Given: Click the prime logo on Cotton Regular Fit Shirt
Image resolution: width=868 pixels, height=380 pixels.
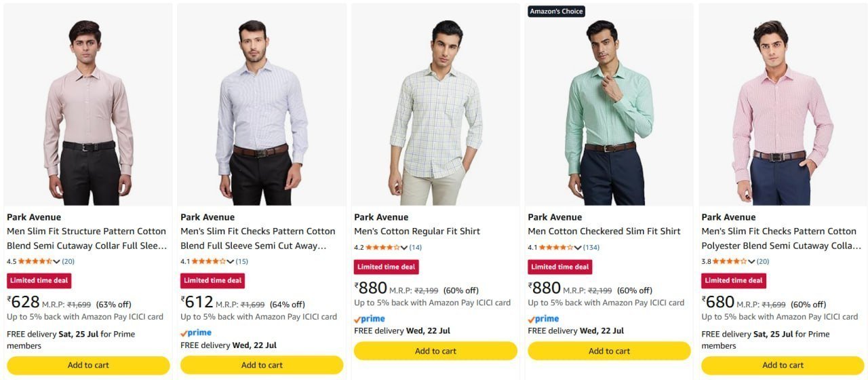Looking at the screenshot, I should [370, 319].
